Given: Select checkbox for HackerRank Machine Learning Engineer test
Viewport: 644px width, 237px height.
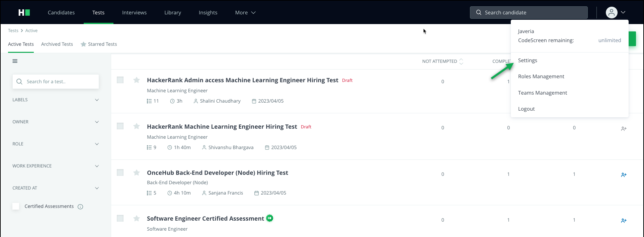Looking at the screenshot, I should 120,126.
